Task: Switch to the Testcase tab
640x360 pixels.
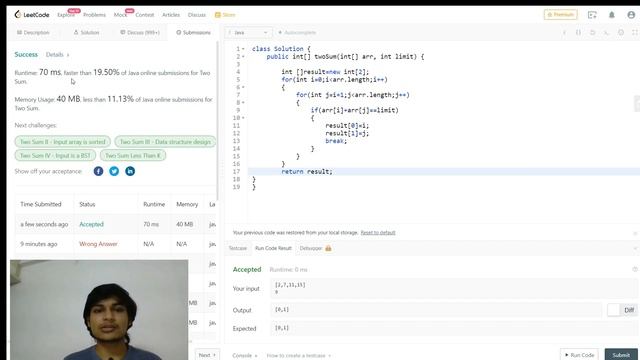Action: pos(238,248)
